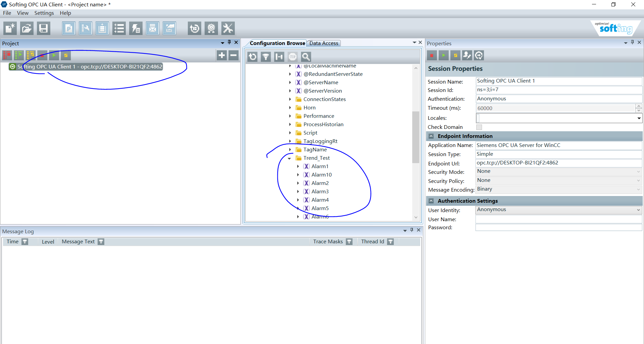Click yellow activate icon in Project panel

[66, 55]
